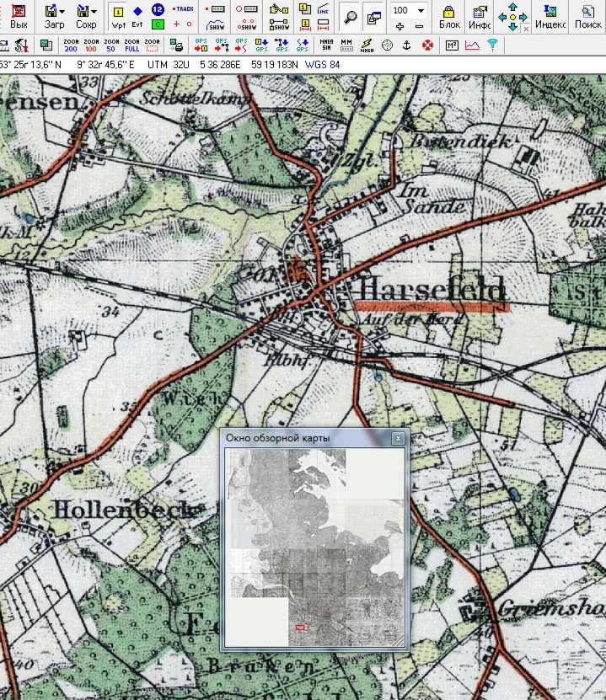Click the LINE distance icon
This screenshot has height=700, width=606.
point(323,9)
